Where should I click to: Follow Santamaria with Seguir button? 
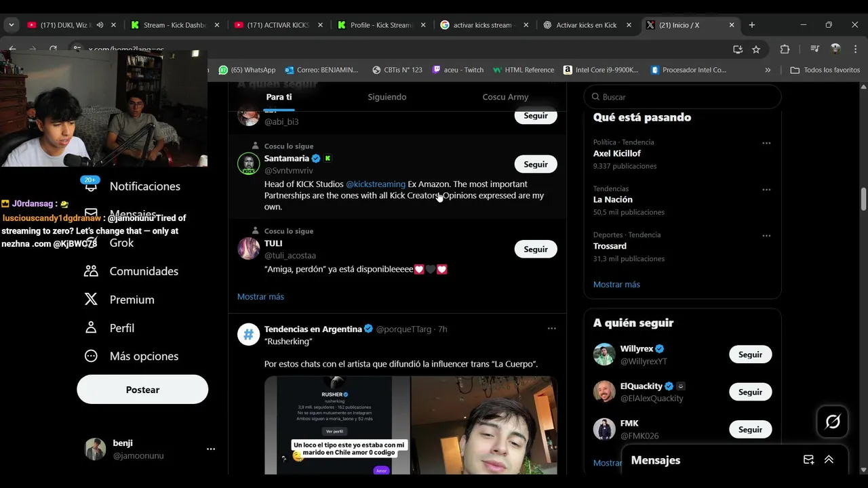pyautogui.click(x=536, y=164)
